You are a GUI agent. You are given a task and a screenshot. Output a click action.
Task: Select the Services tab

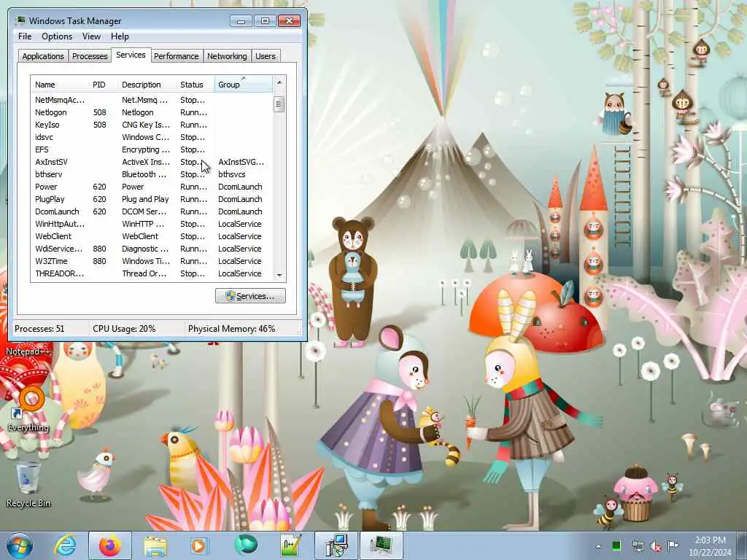pyautogui.click(x=131, y=55)
